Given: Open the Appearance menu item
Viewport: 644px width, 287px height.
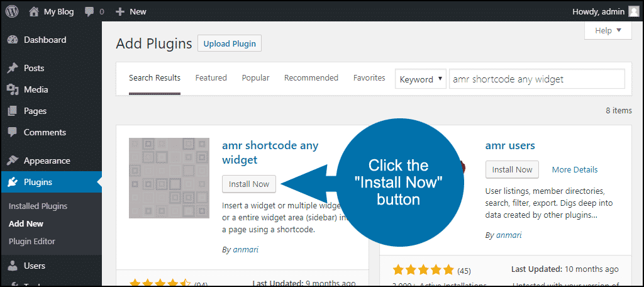Looking at the screenshot, I should pyautogui.click(x=51, y=160).
